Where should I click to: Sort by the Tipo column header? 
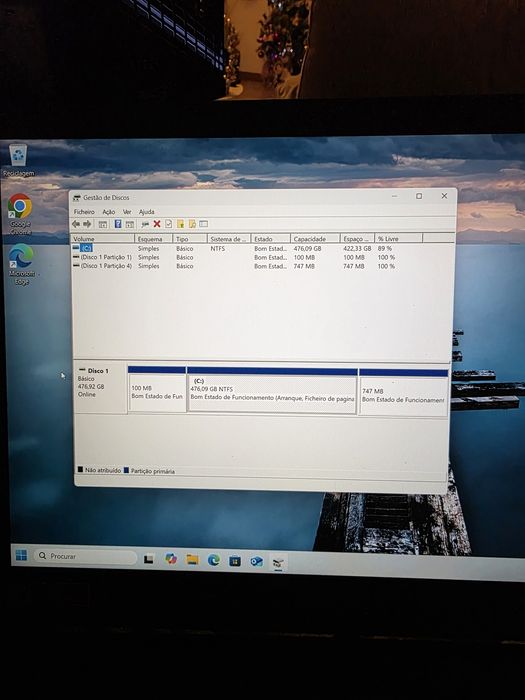190,239
